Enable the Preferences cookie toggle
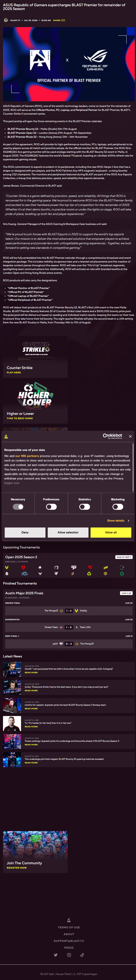Screen dimensions: 136x980 (x=51, y=506)
